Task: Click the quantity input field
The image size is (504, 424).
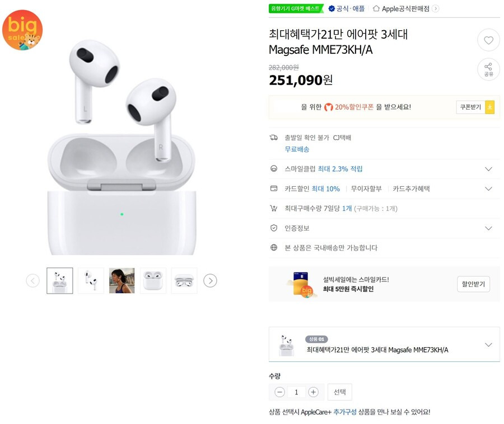Action: click(296, 392)
